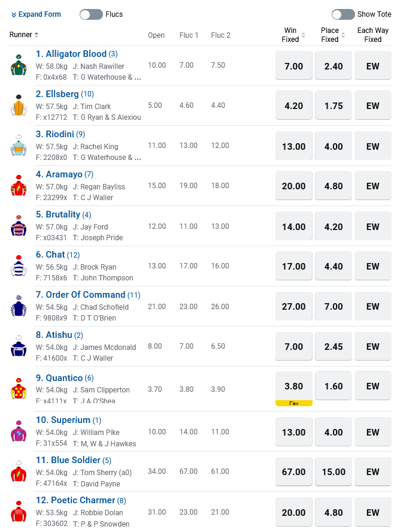Click Order Of Command's blue silks icon
Screen dimensions: 400x532
[x=19, y=306]
